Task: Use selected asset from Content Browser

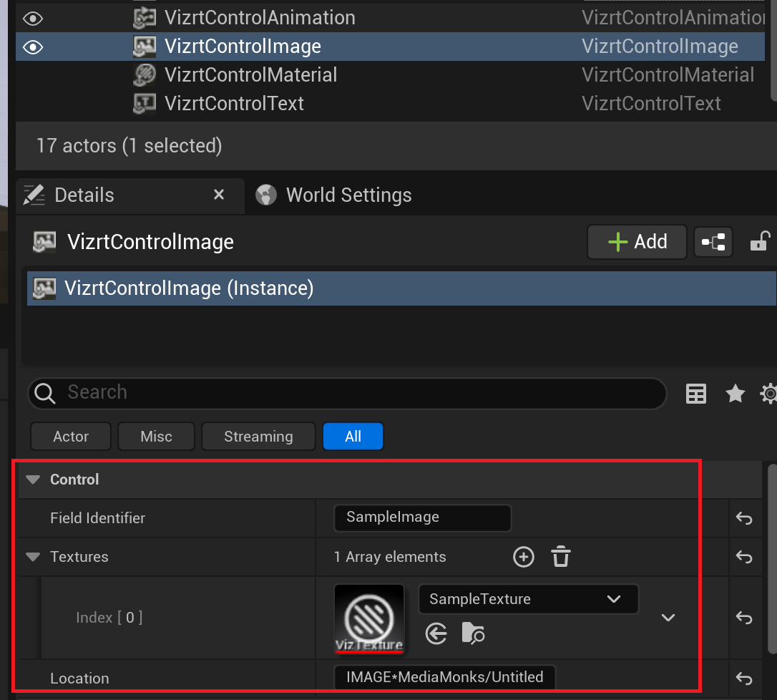Action: coord(436,633)
